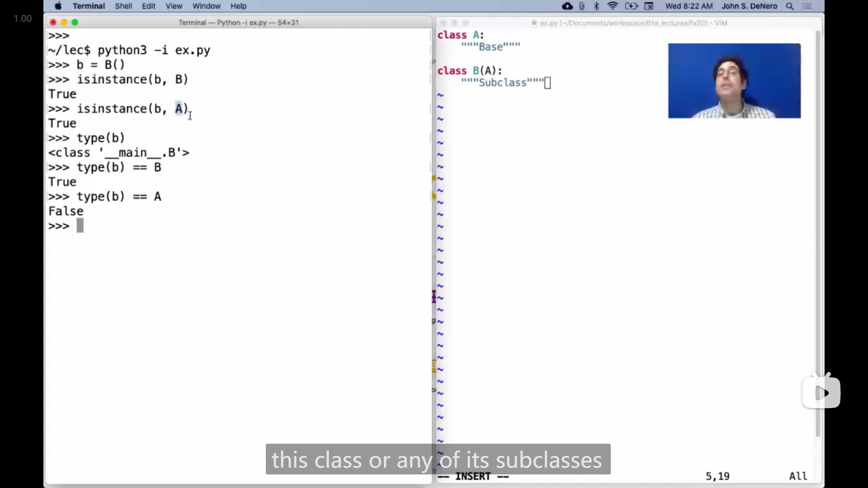Screen dimensions: 868x488
Task: Click the Wed 8:22 AM clock
Action: 689,6
